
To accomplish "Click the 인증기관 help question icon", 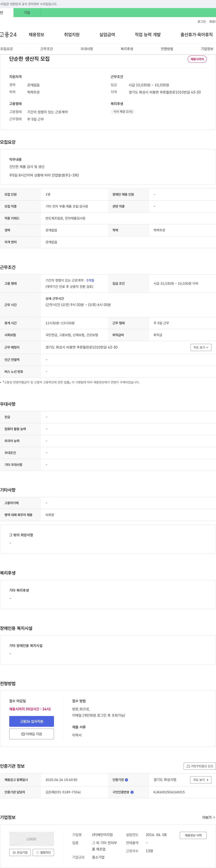I will [126, 780].
